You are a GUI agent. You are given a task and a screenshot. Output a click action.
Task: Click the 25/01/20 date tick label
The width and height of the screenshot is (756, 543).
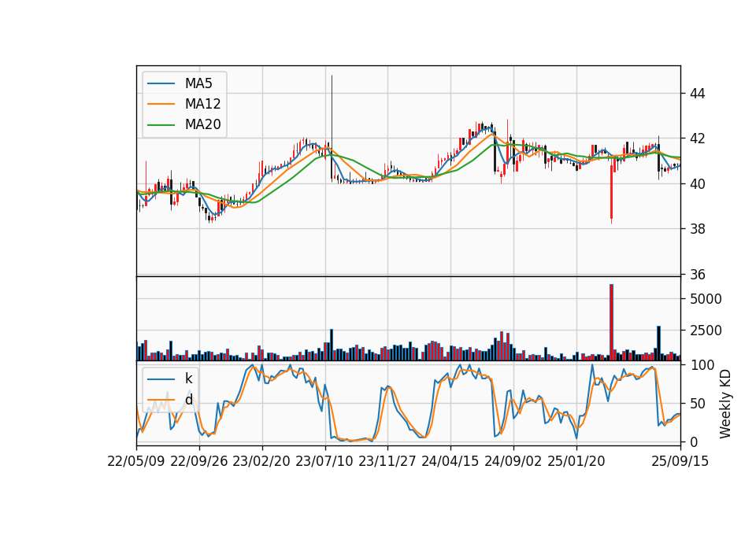[576, 461]
